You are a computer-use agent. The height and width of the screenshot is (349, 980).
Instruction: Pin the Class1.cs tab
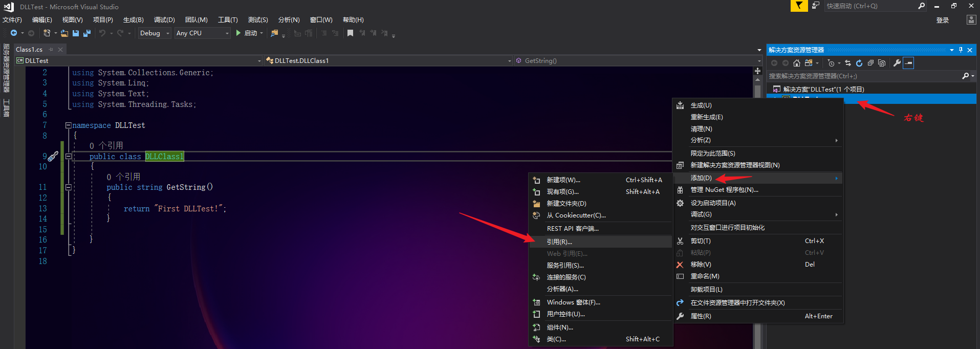51,50
